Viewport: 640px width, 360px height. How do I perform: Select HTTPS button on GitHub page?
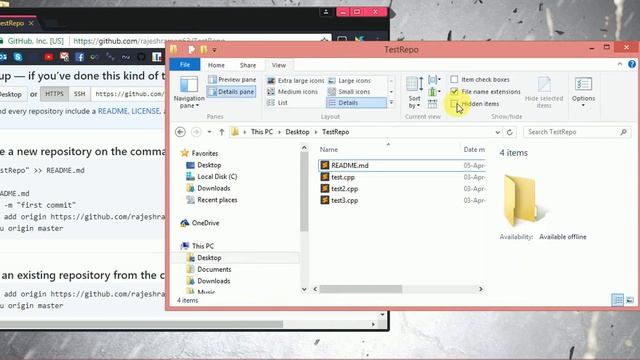(54, 94)
